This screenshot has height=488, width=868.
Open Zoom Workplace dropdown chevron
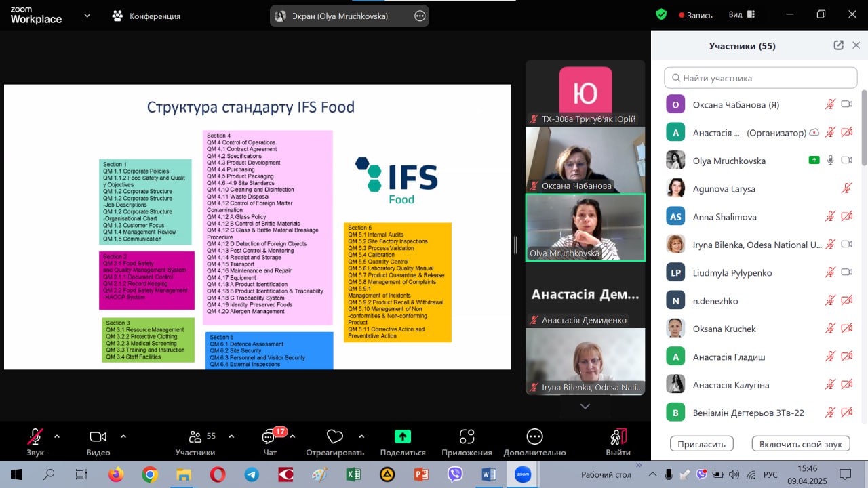pos(87,15)
